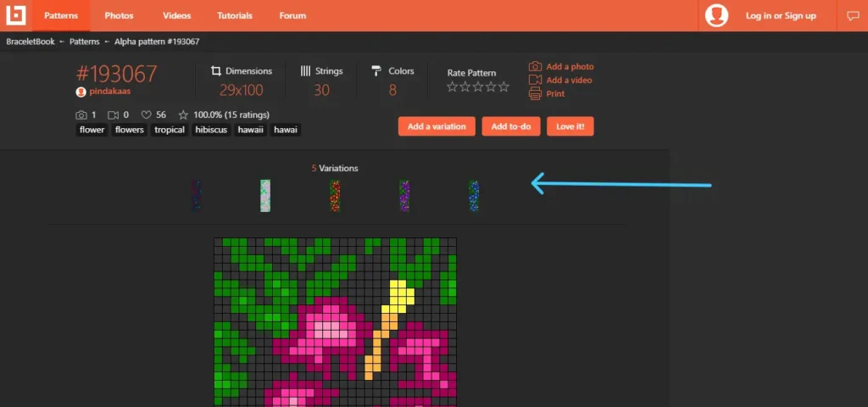Image resolution: width=868 pixels, height=407 pixels.
Task: Rate pattern with first star
Action: [x=453, y=86]
